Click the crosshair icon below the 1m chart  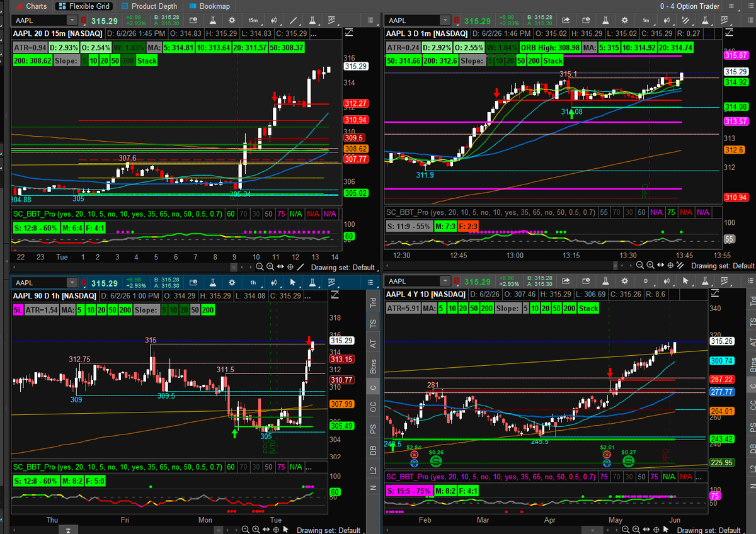click(x=670, y=266)
